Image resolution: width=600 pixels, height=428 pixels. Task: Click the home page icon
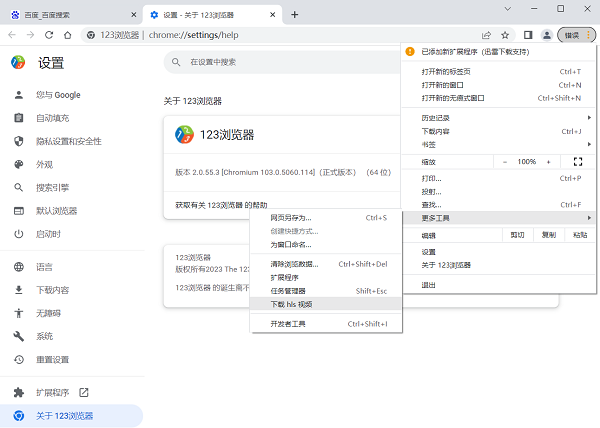click(x=69, y=35)
